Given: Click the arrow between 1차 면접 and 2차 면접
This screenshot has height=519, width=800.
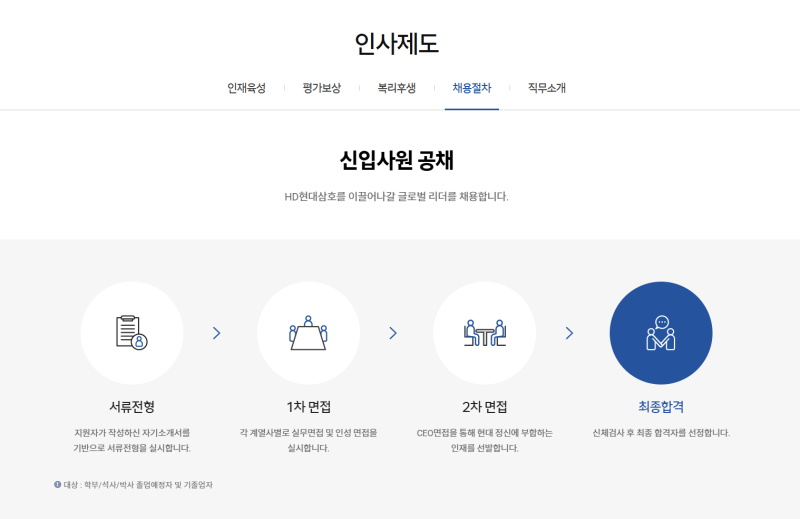Looking at the screenshot, I should pyautogui.click(x=393, y=333).
